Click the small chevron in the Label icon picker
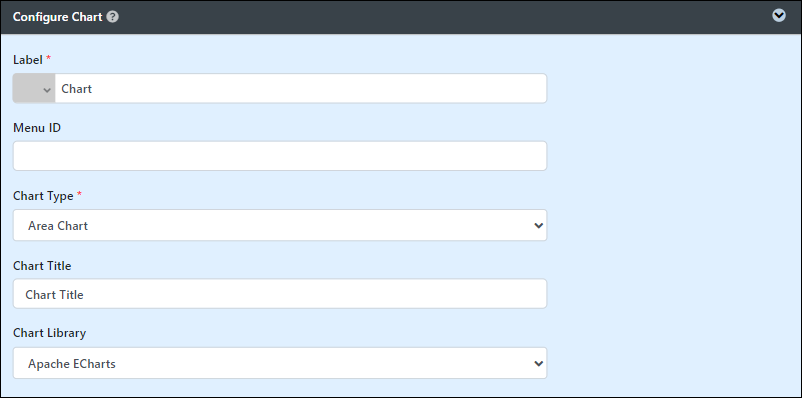Screen dimensions: 802x398 pyautogui.click(x=47, y=90)
